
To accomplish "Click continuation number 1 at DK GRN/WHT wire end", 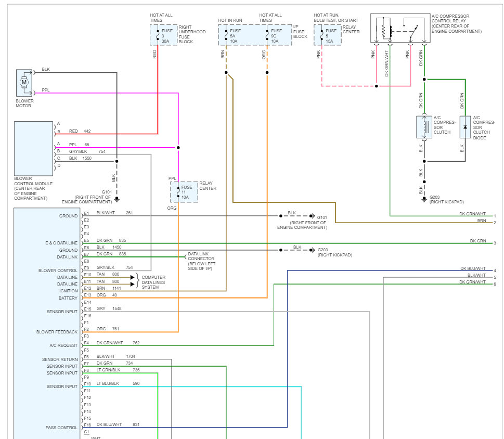I will 495,216.
